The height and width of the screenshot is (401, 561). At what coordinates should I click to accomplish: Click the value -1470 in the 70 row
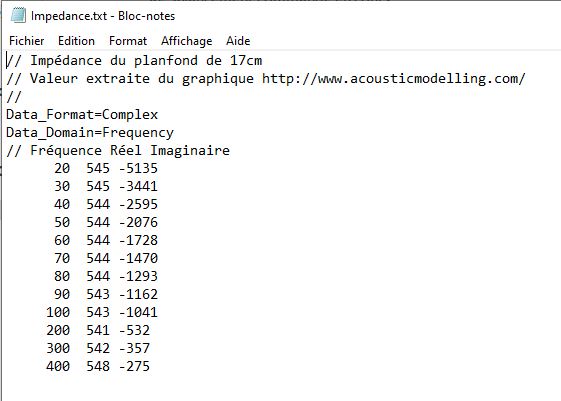tap(138, 258)
